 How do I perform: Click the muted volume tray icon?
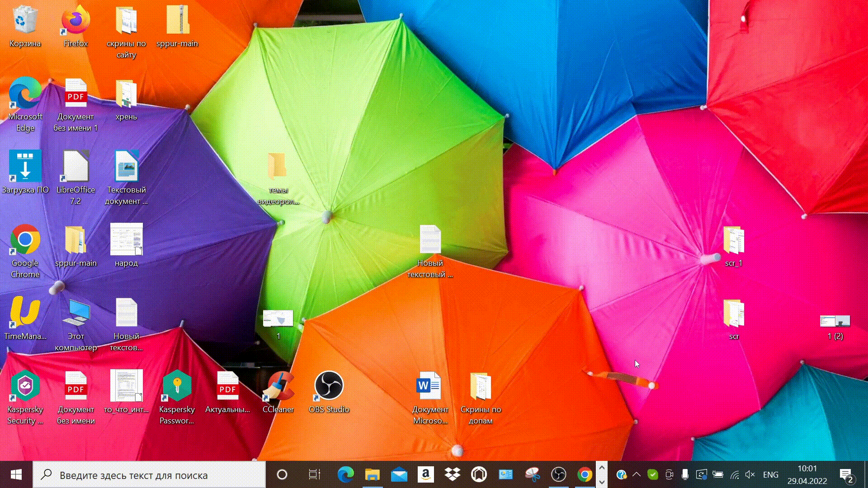point(750,474)
